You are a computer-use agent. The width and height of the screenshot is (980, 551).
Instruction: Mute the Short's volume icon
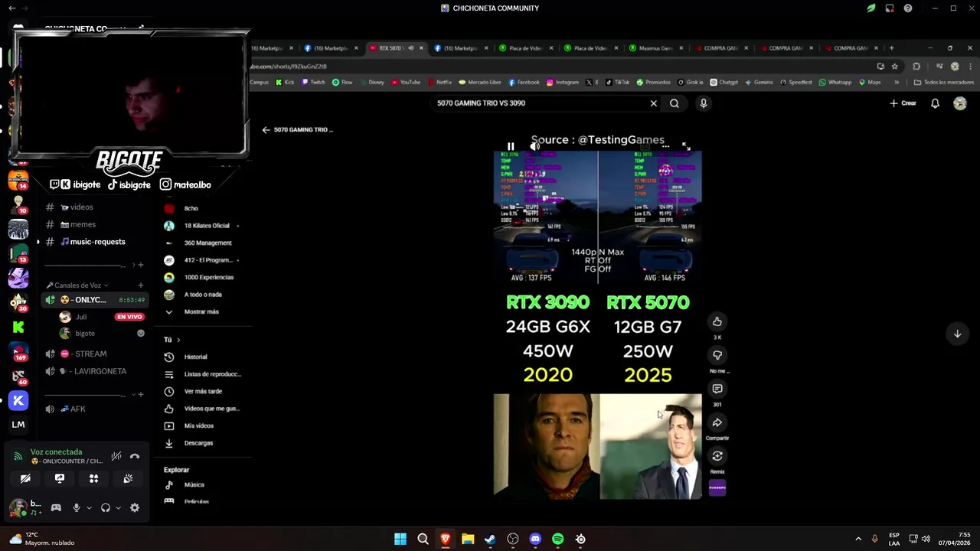535,146
